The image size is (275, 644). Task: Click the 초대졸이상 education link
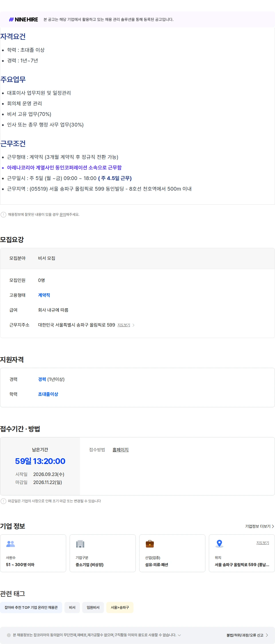click(x=48, y=394)
